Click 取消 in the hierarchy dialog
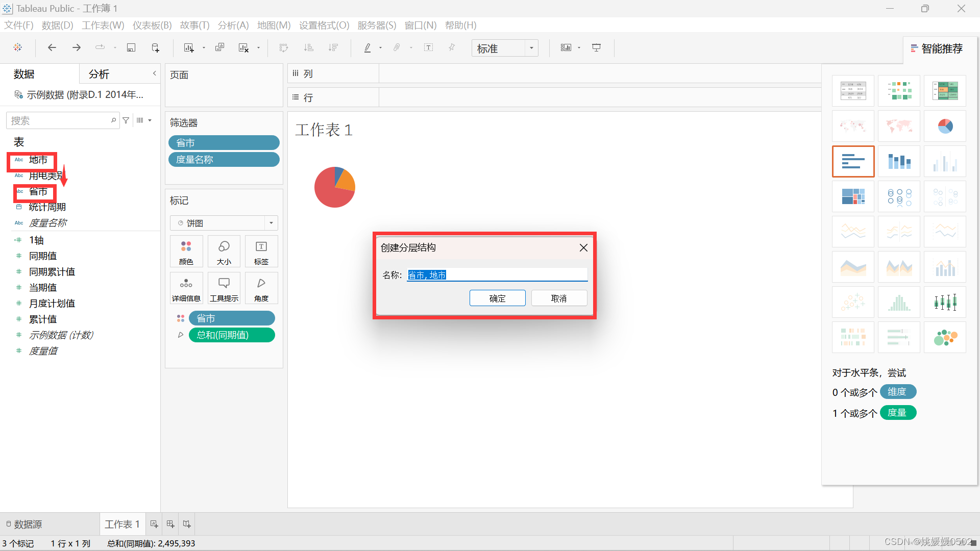980x551 pixels. click(559, 298)
